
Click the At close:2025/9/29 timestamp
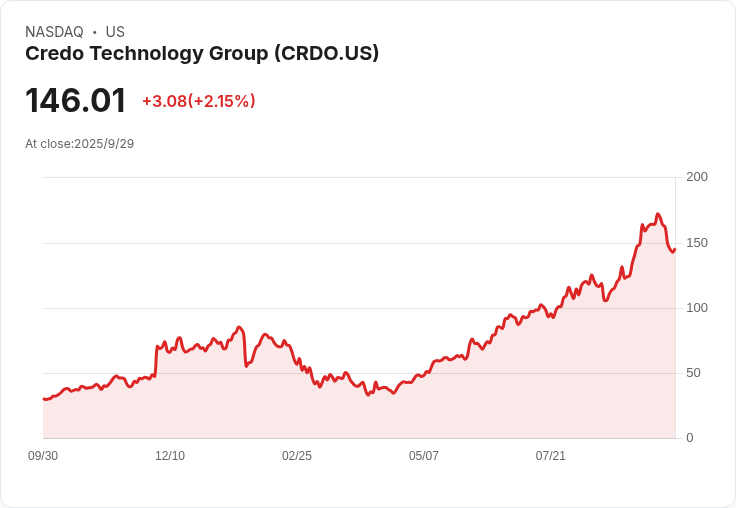pos(80,144)
